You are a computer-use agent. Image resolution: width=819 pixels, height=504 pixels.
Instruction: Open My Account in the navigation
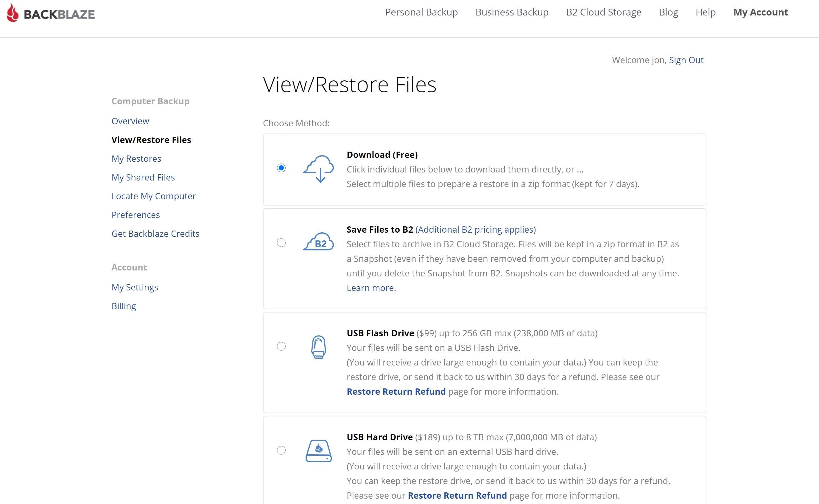point(761,12)
